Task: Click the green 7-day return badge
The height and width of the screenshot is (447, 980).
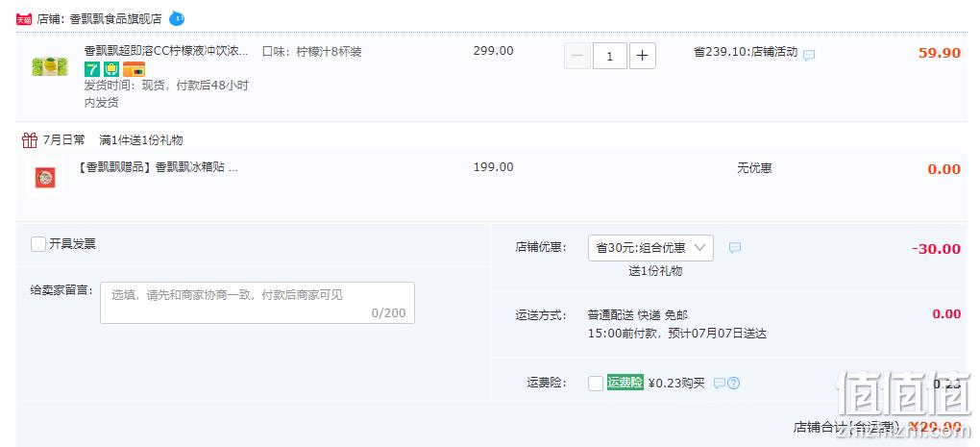Action: 92,69
